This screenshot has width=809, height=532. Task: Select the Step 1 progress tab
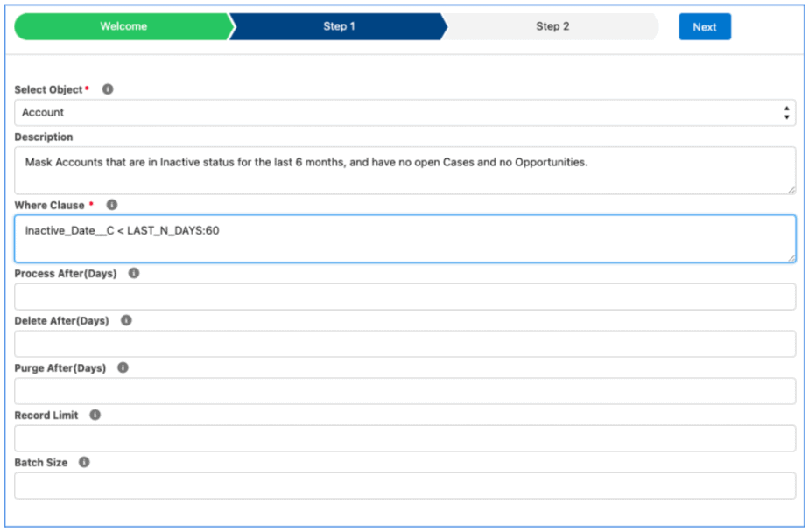pos(339,26)
